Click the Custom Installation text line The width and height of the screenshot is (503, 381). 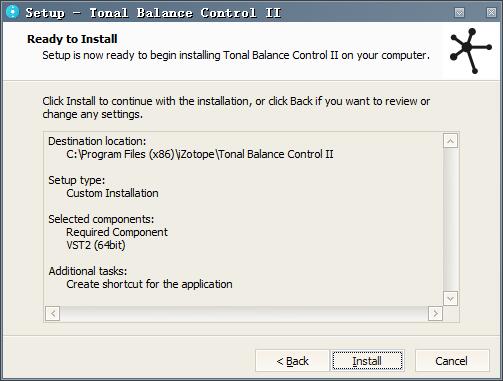112,193
